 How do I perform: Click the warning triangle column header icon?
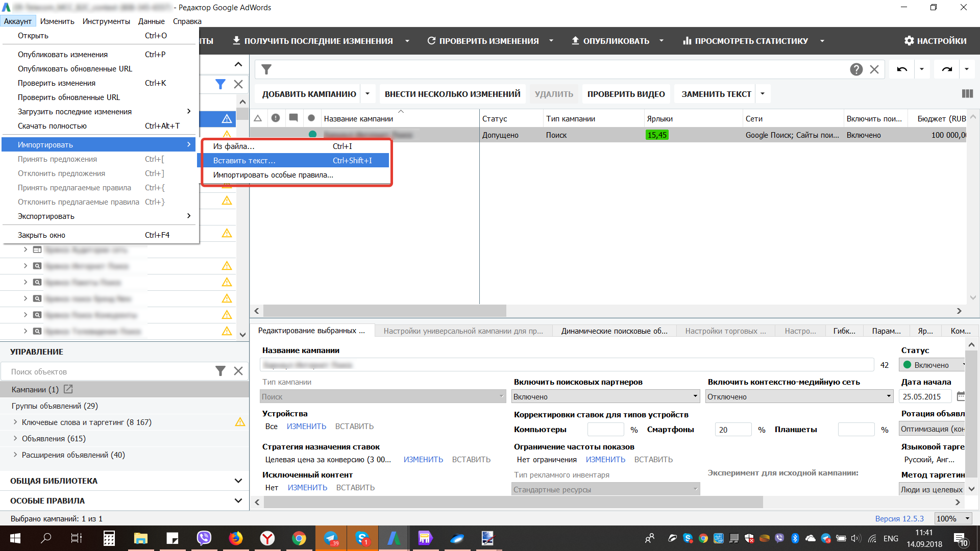point(258,118)
